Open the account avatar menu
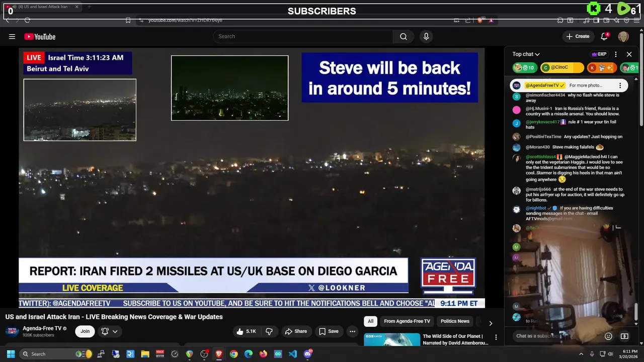Image resolution: width=644 pixels, height=362 pixels. coord(623,36)
